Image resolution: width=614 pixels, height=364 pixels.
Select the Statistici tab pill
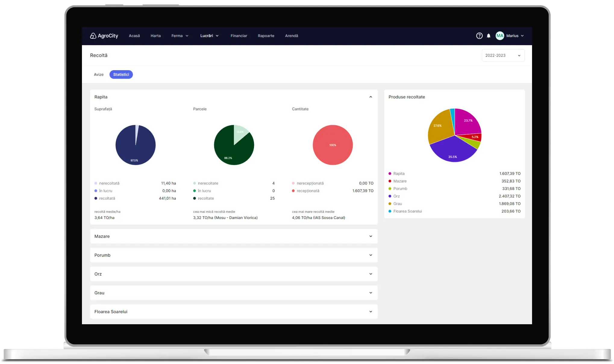[x=121, y=74]
